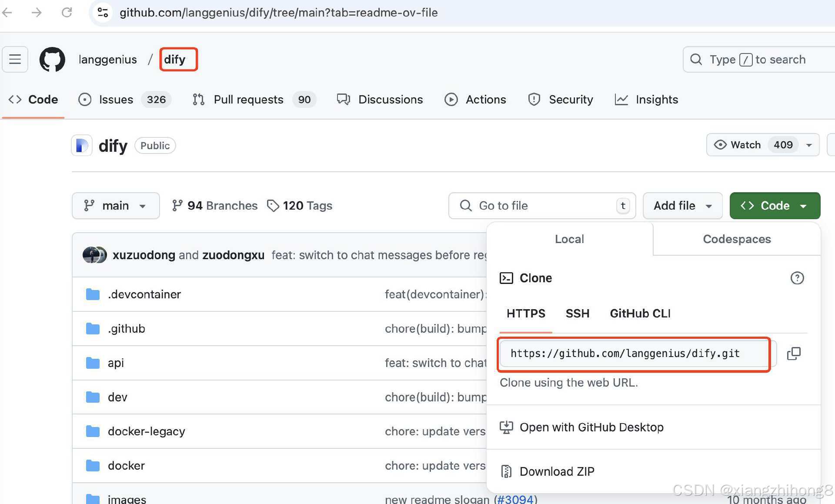This screenshot has height=504, width=835.
Task: Click the Issues icon
Action: coord(85,100)
